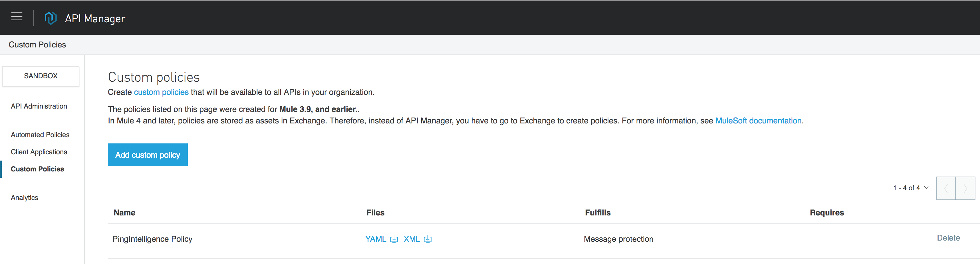Open the hamburger navigation menu

coord(17,17)
